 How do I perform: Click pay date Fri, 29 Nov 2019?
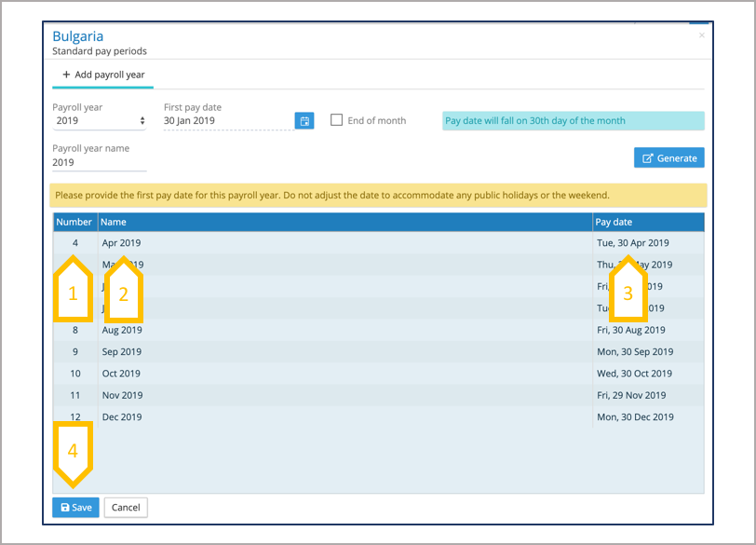pyautogui.click(x=633, y=396)
